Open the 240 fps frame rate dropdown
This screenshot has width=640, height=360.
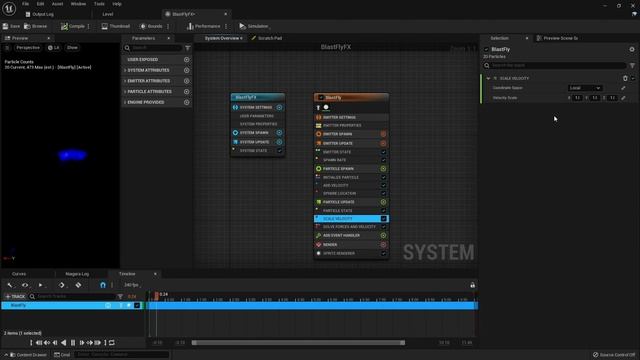point(132,285)
